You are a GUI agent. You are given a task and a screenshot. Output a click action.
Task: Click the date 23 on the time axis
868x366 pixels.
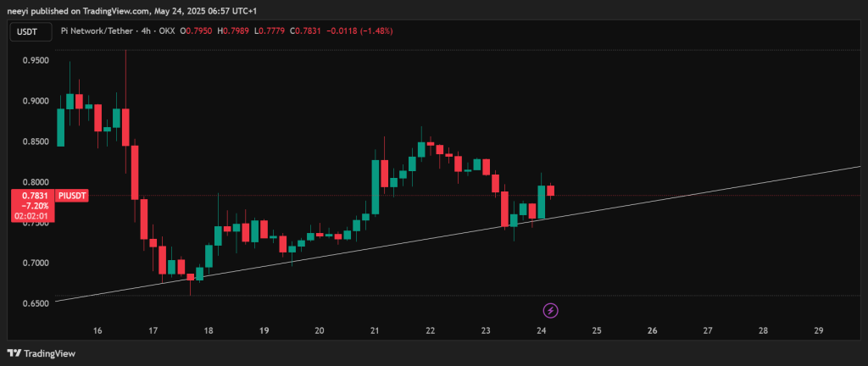[x=486, y=331]
